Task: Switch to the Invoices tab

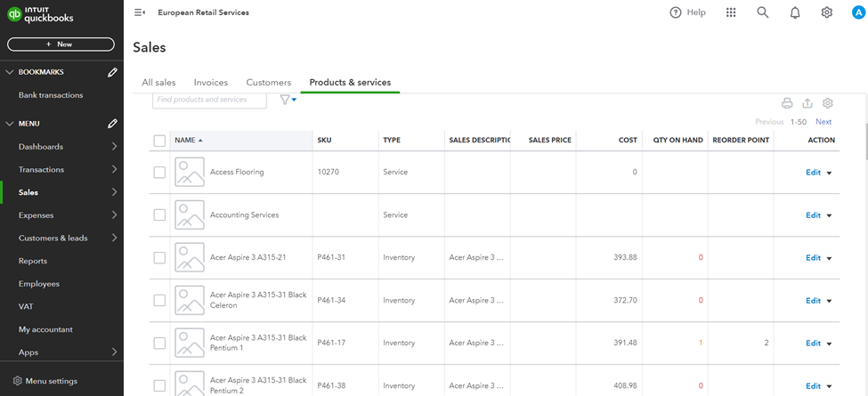Action: tap(211, 83)
